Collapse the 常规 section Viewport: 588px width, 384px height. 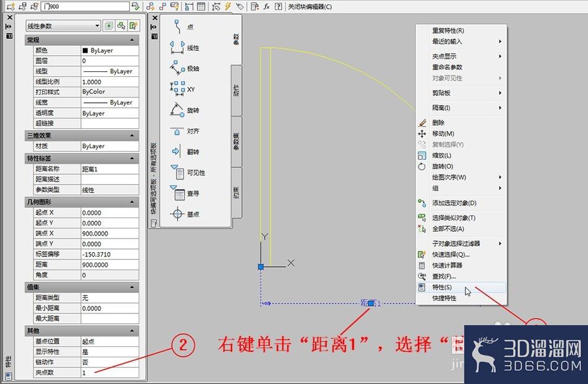(132, 40)
